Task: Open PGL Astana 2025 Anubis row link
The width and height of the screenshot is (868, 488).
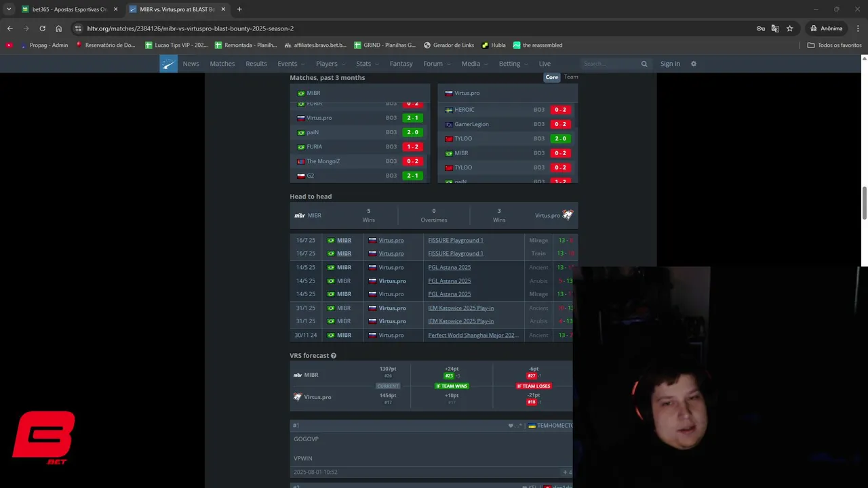Action: (x=449, y=281)
